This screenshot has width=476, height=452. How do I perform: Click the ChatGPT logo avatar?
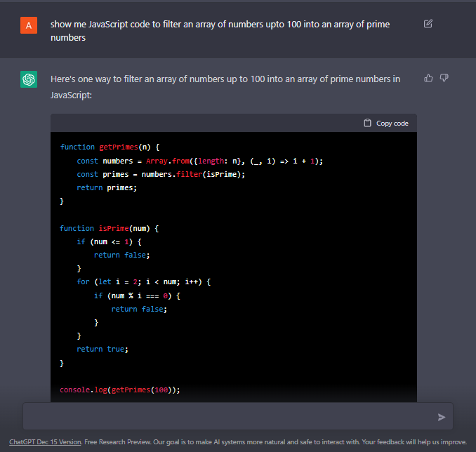[29, 80]
